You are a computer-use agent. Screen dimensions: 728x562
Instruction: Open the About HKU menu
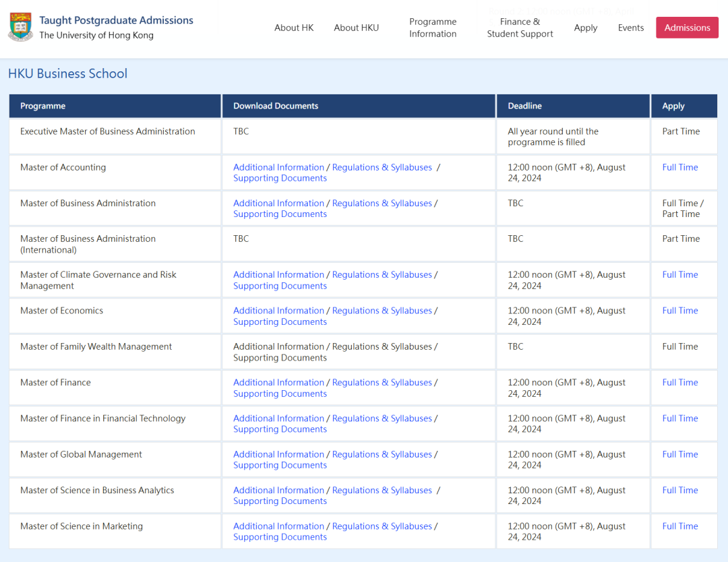coord(356,28)
